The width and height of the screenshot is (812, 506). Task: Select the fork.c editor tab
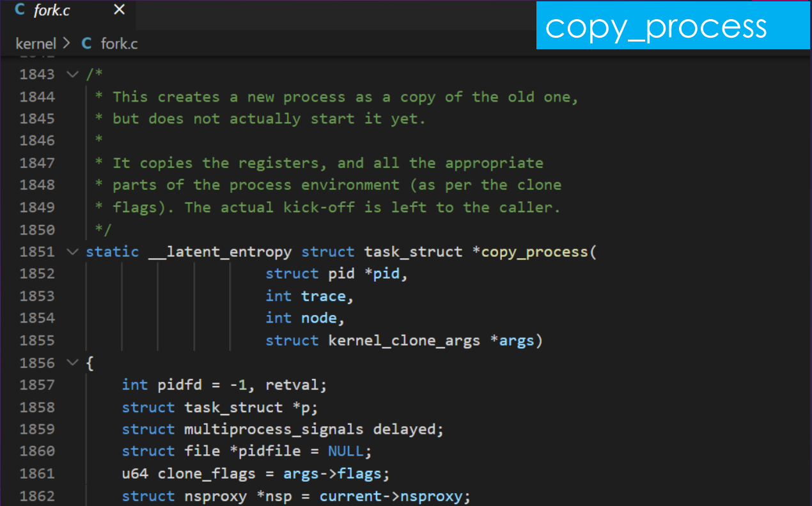point(52,11)
